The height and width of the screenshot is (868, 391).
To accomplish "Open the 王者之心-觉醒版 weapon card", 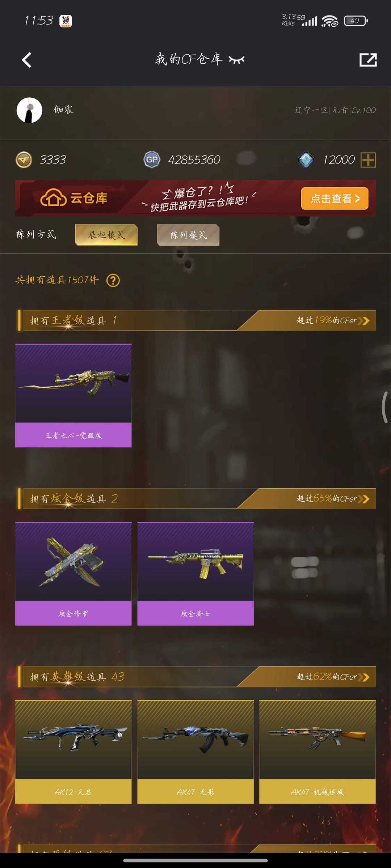I will click(x=73, y=395).
